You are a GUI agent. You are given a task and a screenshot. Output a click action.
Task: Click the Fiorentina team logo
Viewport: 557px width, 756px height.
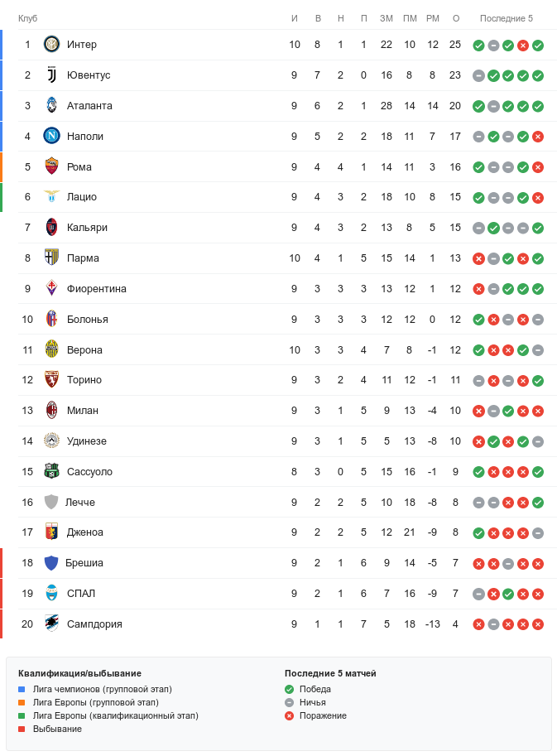[x=52, y=288]
